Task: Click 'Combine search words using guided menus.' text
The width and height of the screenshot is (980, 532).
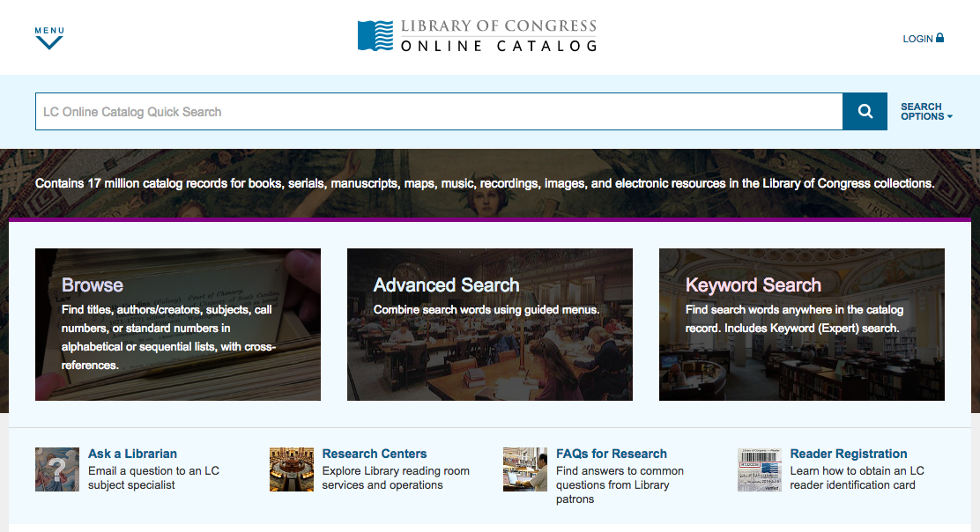Action: tap(486, 310)
